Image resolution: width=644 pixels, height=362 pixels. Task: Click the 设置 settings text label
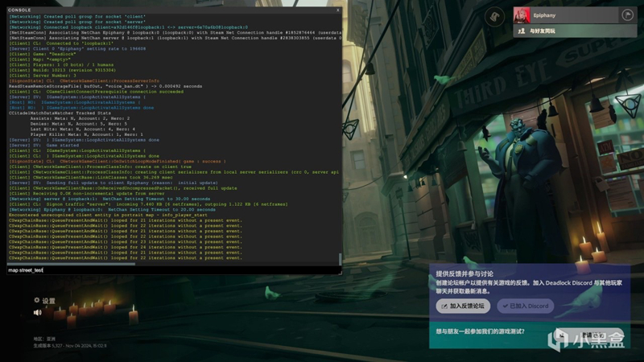click(49, 300)
